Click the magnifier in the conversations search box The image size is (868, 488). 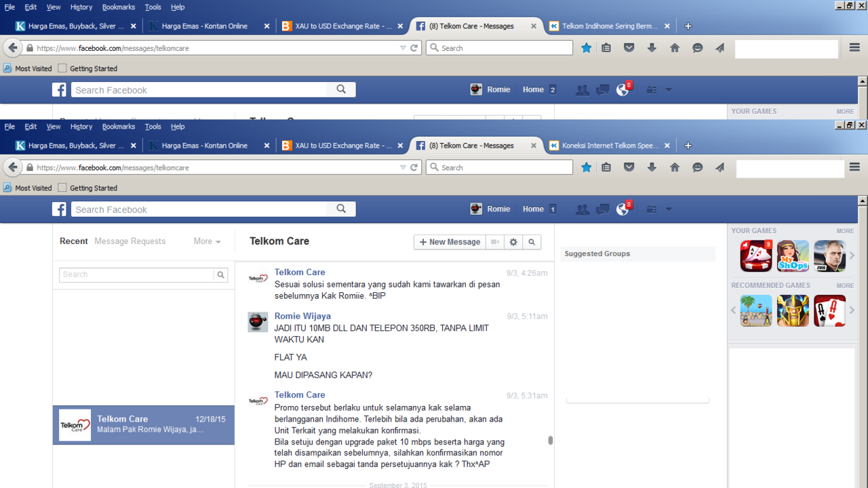[220, 274]
